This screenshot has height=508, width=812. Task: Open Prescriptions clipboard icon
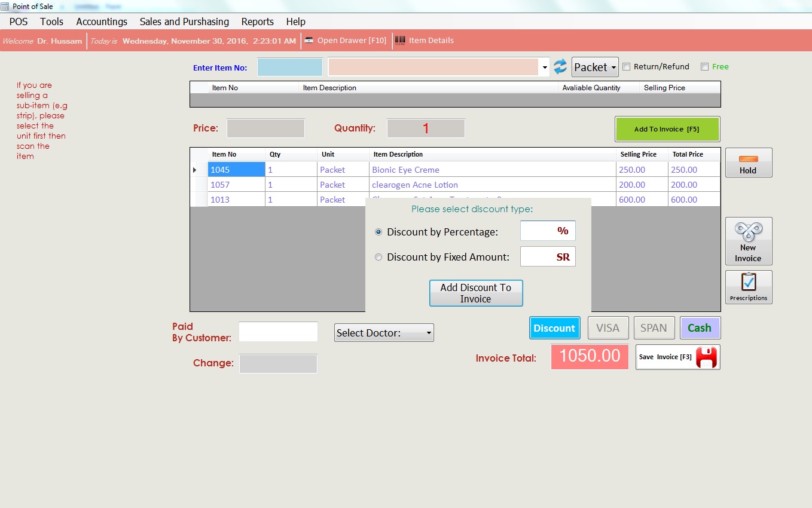748,281
